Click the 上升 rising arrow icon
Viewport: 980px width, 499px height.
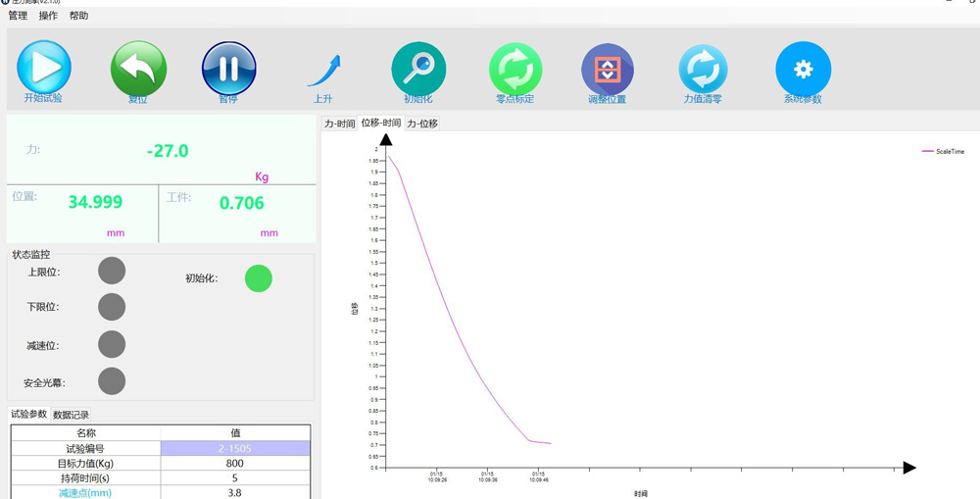(x=324, y=71)
